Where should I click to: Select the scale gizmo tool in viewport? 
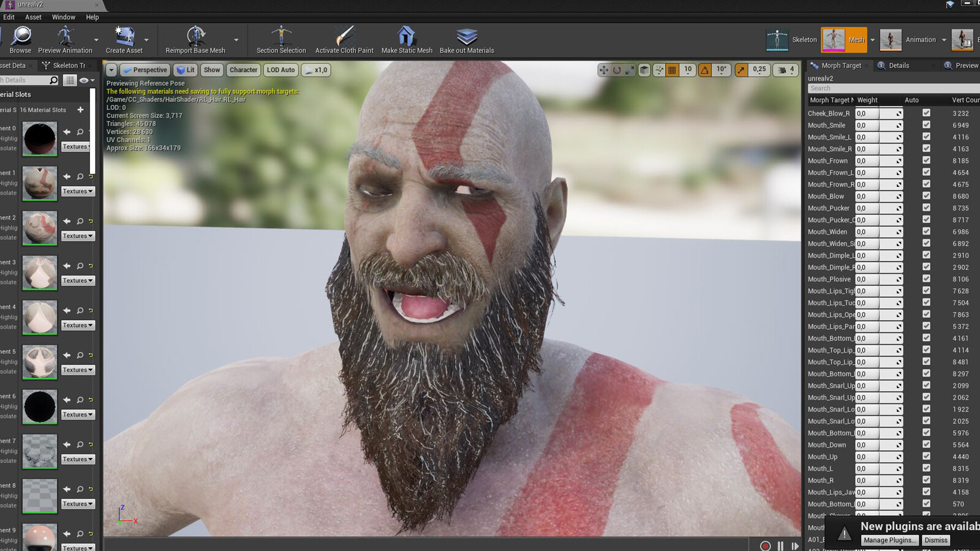click(630, 70)
